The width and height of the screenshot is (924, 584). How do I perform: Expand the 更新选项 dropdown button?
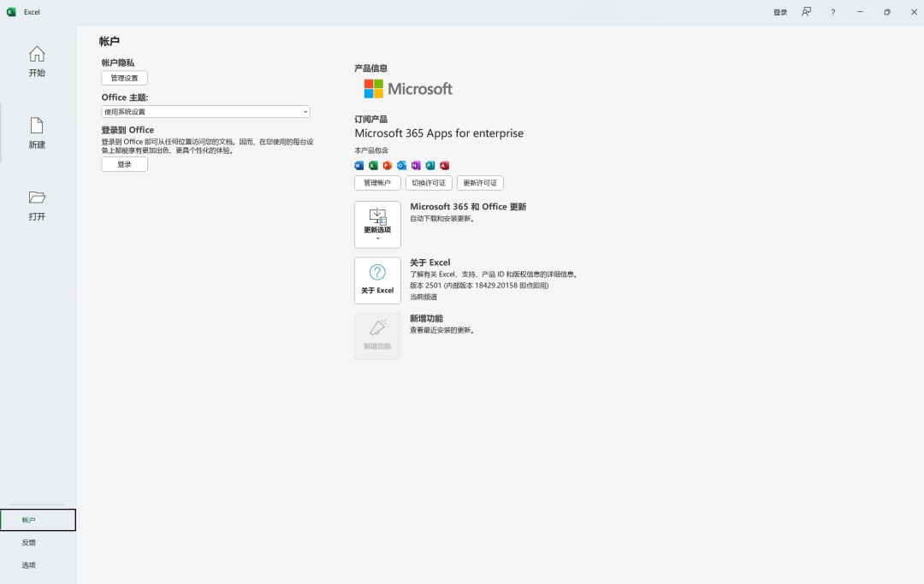pyautogui.click(x=378, y=225)
